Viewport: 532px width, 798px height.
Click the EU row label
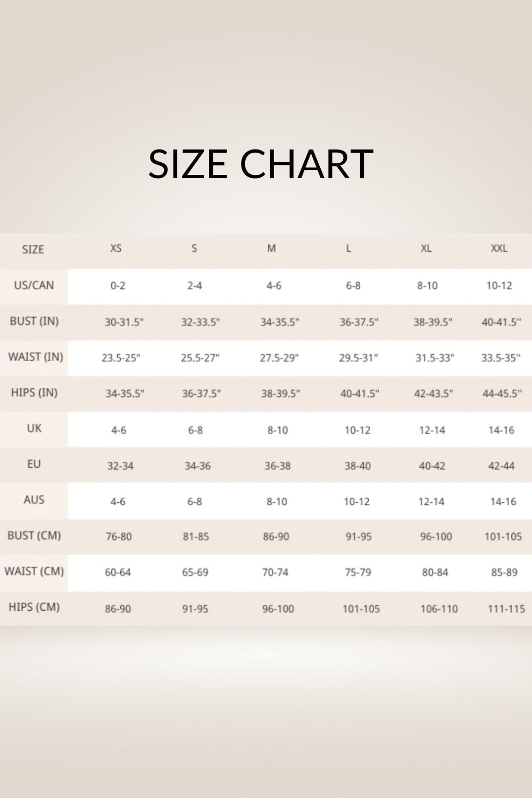(x=34, y=464)
